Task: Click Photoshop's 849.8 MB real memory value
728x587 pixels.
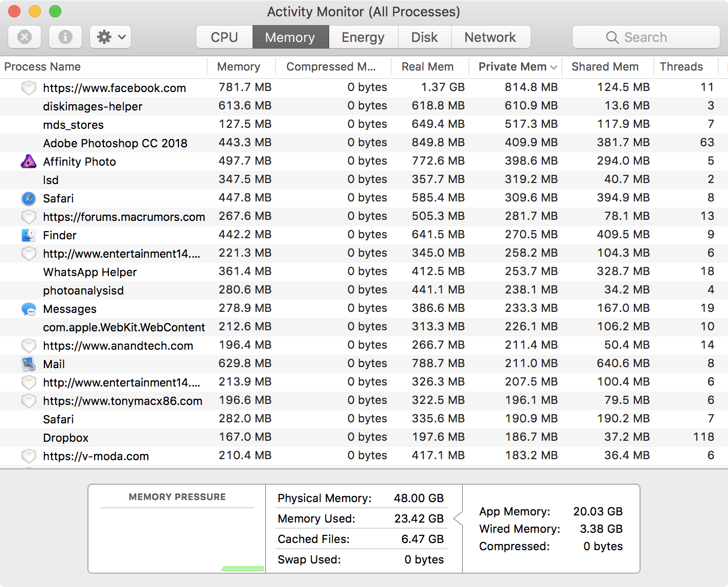Action: coord(438,142)
